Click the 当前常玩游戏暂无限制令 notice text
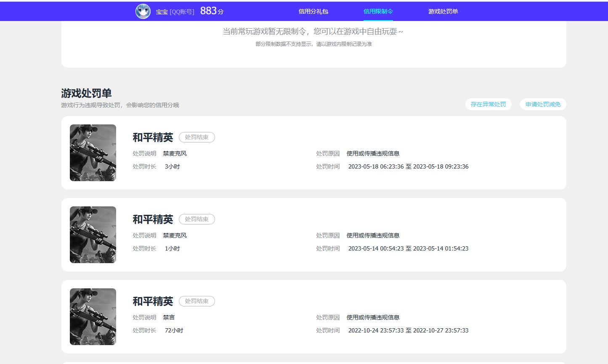The image size is (608, 364). [x=313, y=32]
